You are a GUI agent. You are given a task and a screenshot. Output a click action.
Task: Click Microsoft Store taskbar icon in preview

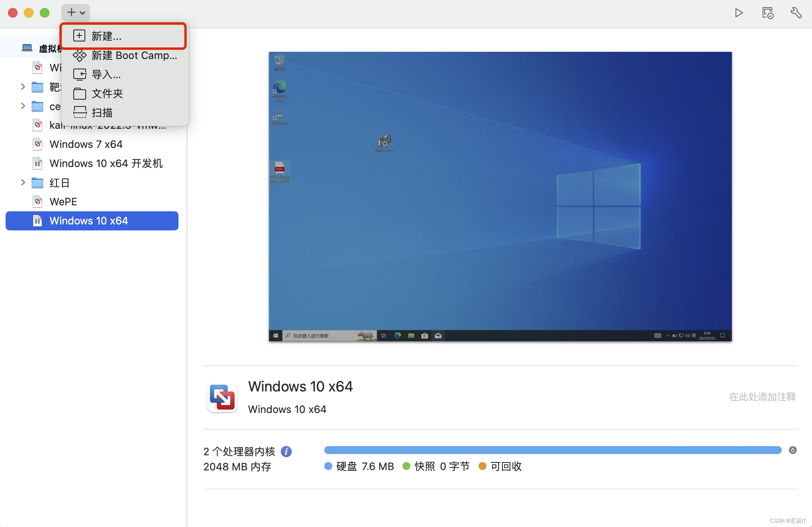(x=425, y=336)
